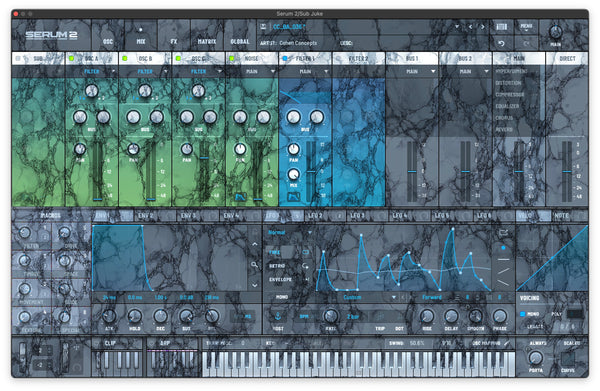
Task: Toggle NOISE enable switch
Action: coord(232,59)
